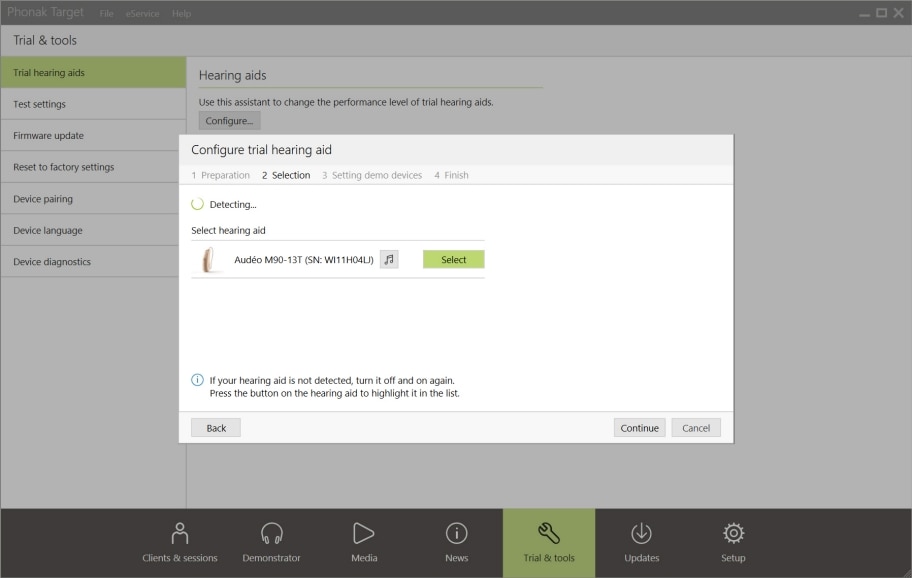Click Back in the wizard

pyautogui.click(x=215, y=427)
